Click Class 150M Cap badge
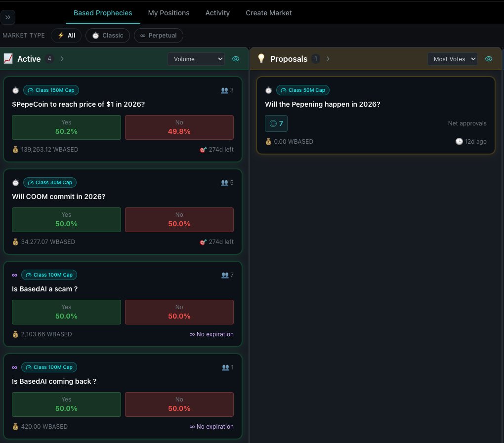 (x=51, y=90)
